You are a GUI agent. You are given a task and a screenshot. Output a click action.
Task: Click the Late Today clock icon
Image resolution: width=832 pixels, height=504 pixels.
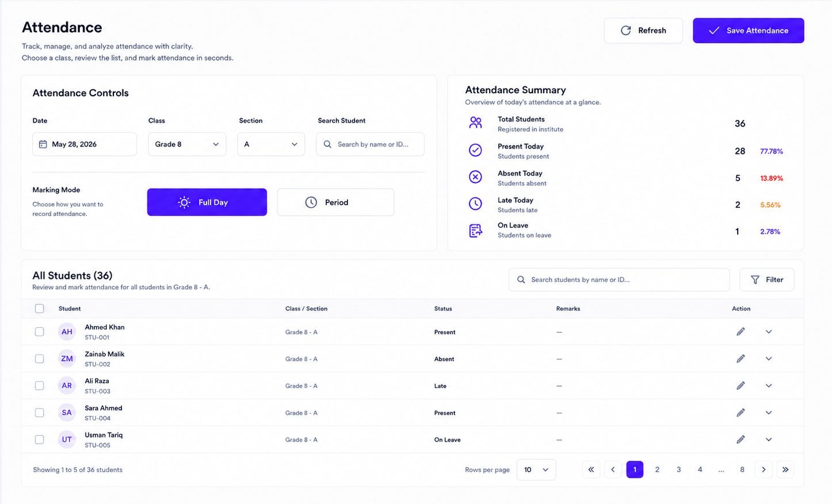475,204
